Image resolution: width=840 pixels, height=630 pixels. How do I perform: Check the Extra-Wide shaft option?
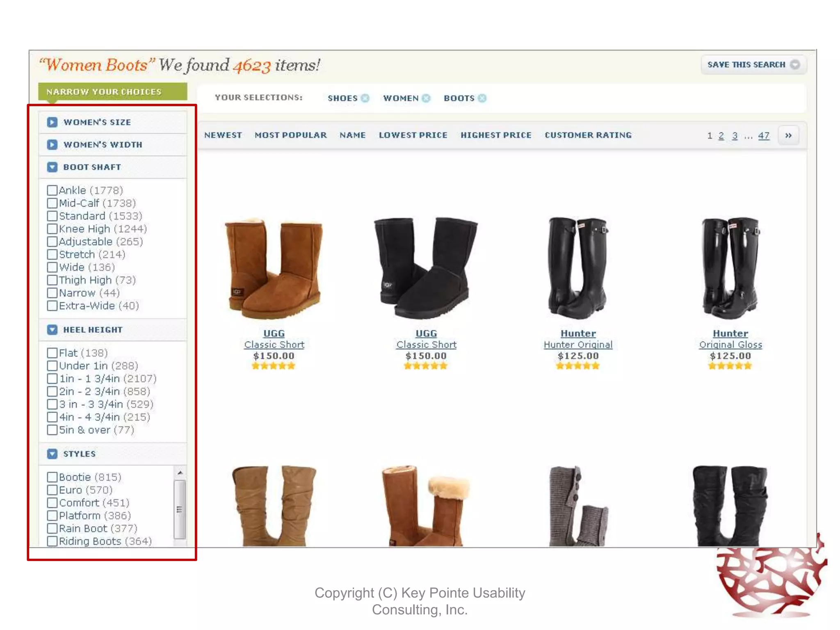pos(52,306)
